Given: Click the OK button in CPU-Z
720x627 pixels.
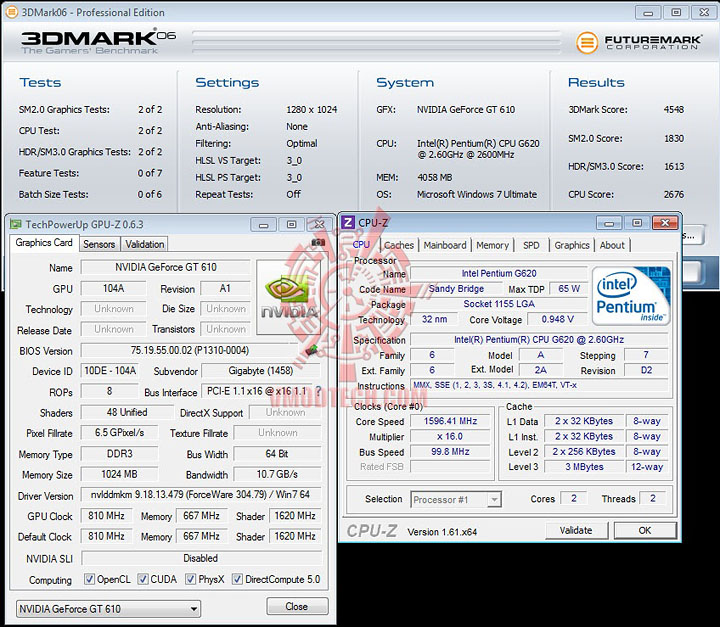Looking at the screenshot, I should click(x=645, y=531).
